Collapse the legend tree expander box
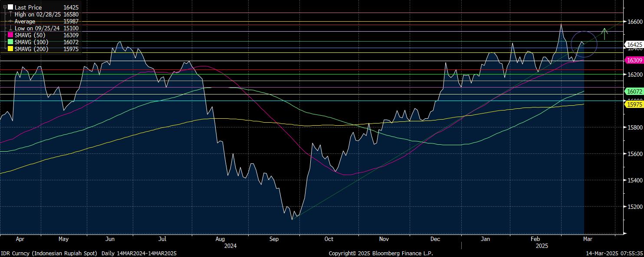644x257 pixels. (x=5, y=7)
